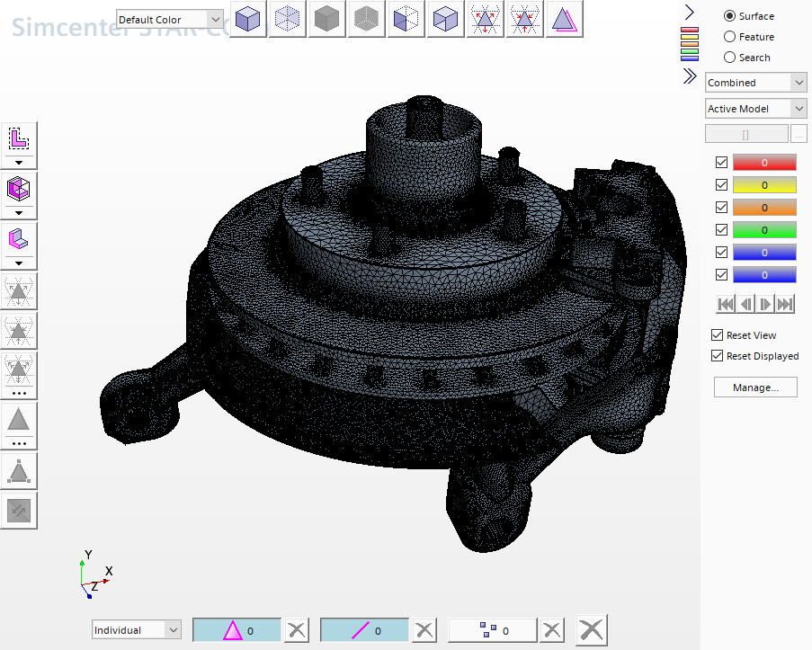
Task: Click the magenta and blue L-bracket icon
Action: coord(19,239)
